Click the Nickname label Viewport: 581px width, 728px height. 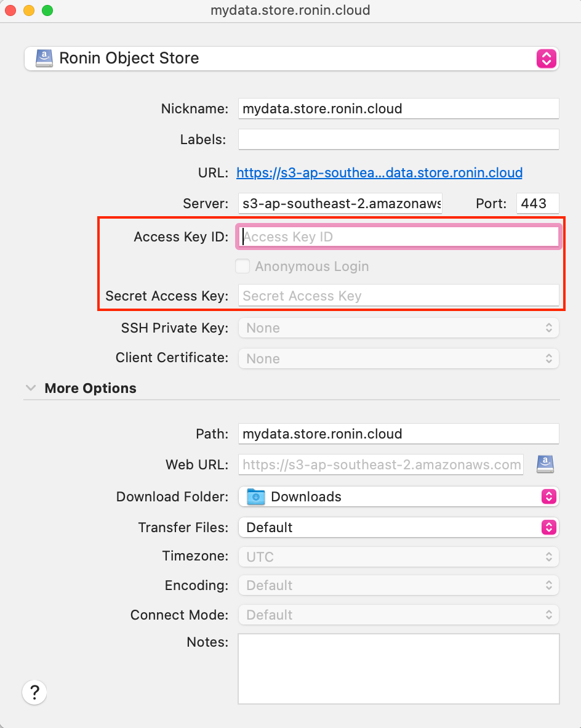pyautogui.click(x=194, y=108)
